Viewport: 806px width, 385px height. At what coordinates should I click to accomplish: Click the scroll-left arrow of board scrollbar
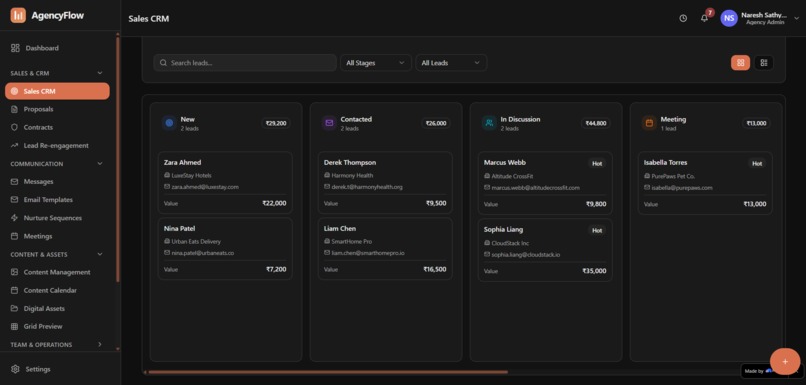pyautogui.click(x=145, y=372)
